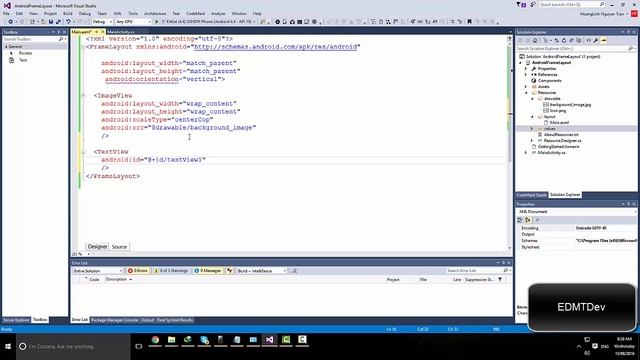Click the Task View icon in the taskbar
Viewport: 640px width, 360px height.
coord(139,347)
